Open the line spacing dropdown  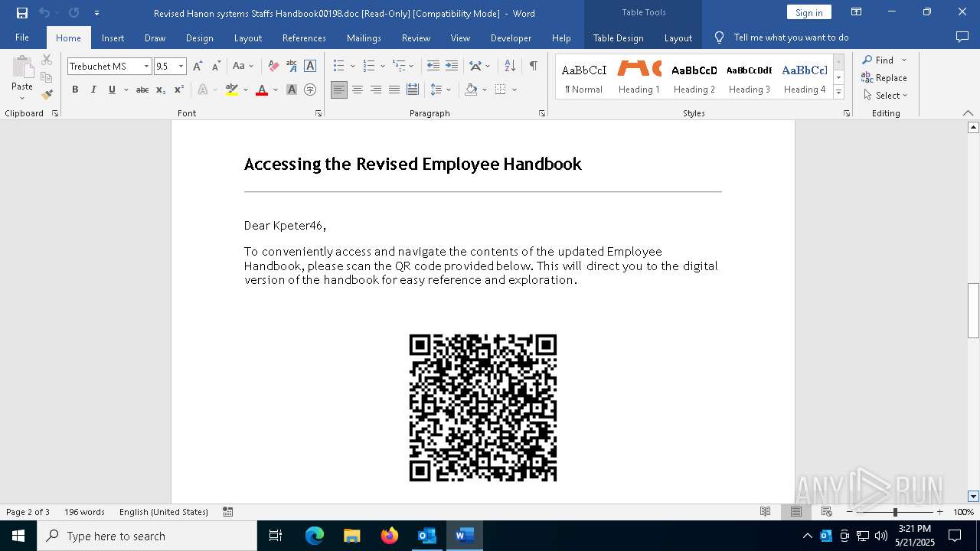(x=439, y=90)
